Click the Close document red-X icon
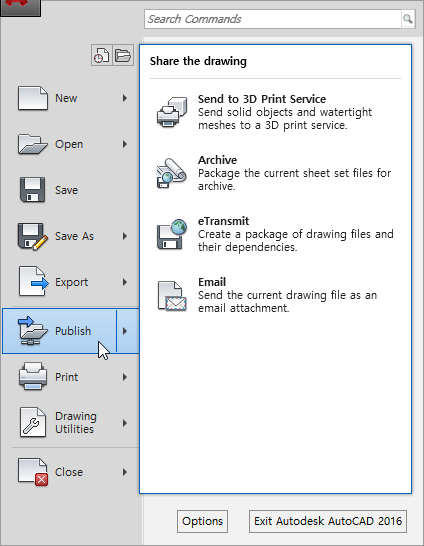 click(33, 471)
